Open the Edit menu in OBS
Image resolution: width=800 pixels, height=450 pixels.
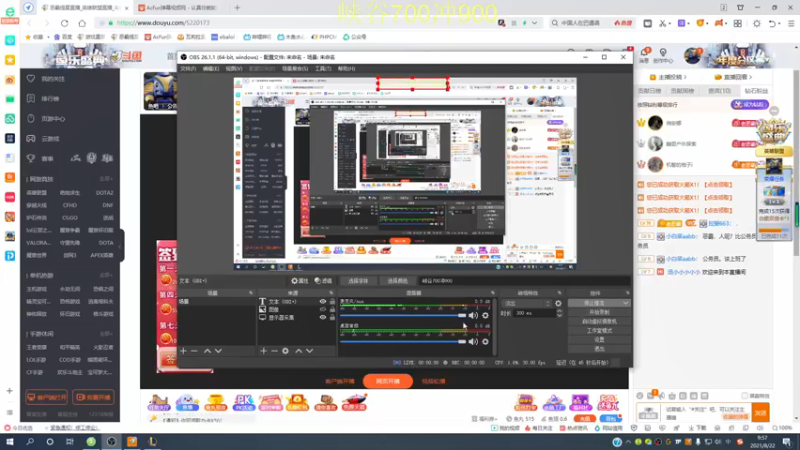point(211,68)
